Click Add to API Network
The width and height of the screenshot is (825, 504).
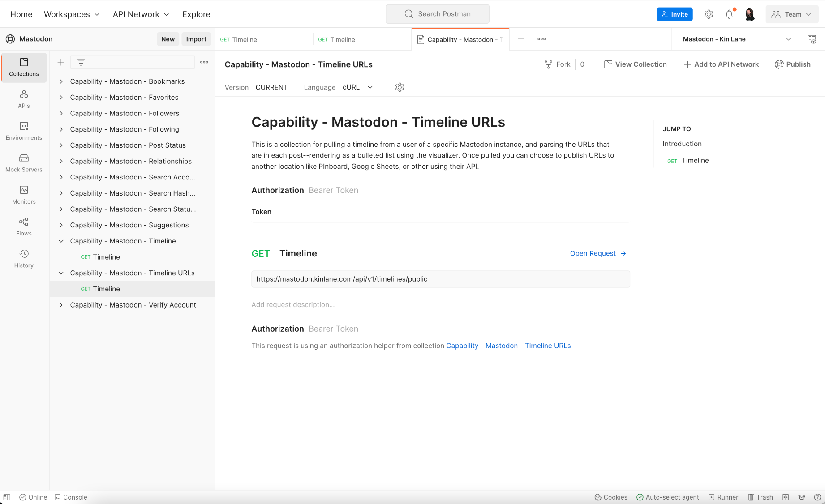(721, 64)
